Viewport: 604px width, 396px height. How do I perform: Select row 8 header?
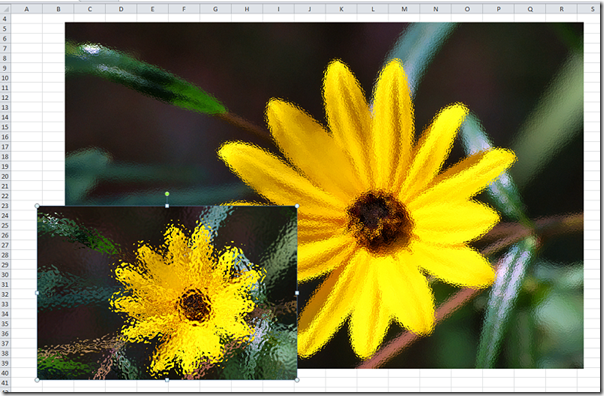[5, 58]
